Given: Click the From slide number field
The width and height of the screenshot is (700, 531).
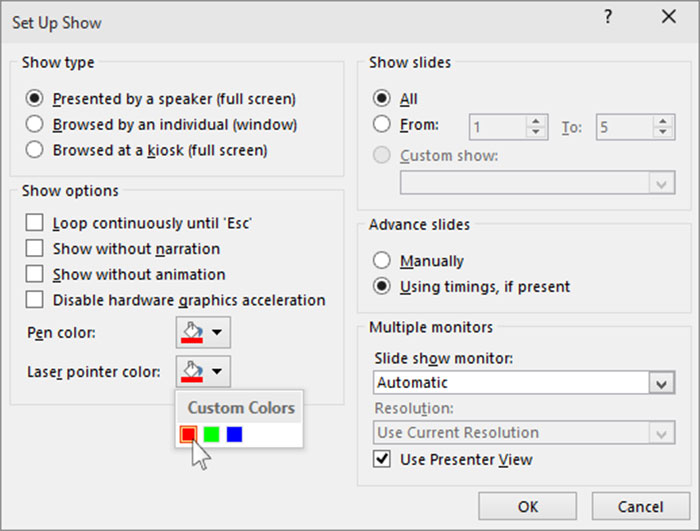Looking at the screenshot, I should 498,127.
